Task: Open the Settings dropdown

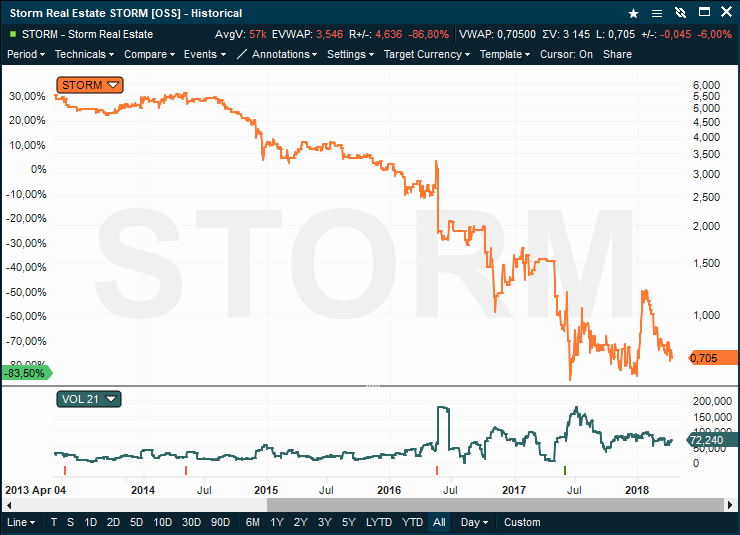Action: point(350,54)
